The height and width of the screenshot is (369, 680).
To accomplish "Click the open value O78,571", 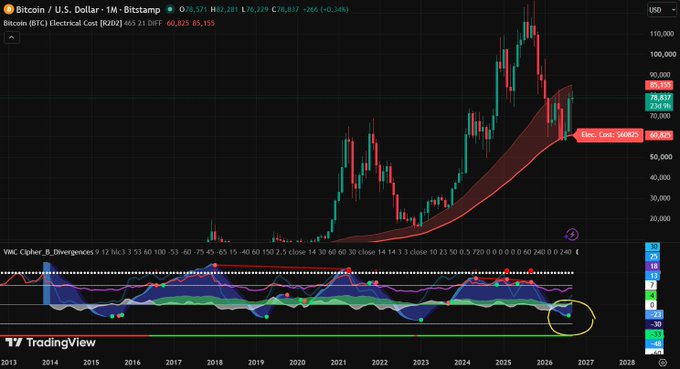I will point(194,9).
